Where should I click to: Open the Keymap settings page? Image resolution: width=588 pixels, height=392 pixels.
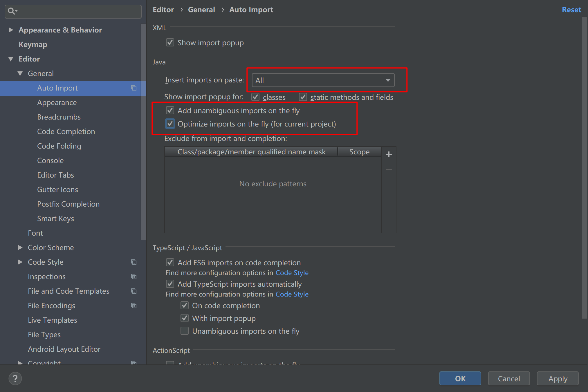33,44
